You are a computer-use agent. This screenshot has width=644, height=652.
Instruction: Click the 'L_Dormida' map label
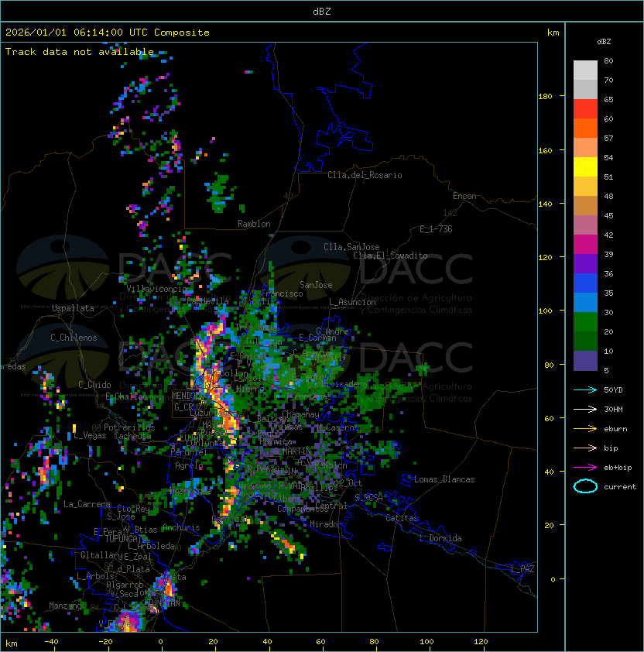[x=440, y=538]
